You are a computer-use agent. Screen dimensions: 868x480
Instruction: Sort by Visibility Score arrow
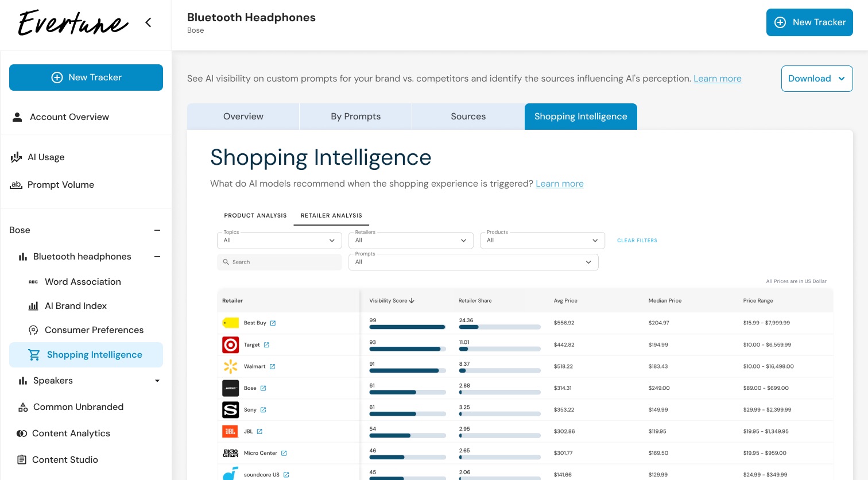coord(412,301)
